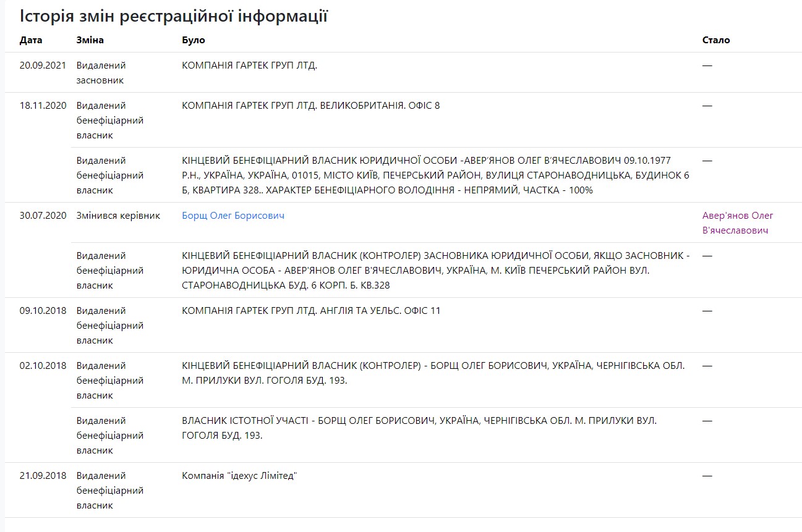Click the Дата column header

point(31,40)
